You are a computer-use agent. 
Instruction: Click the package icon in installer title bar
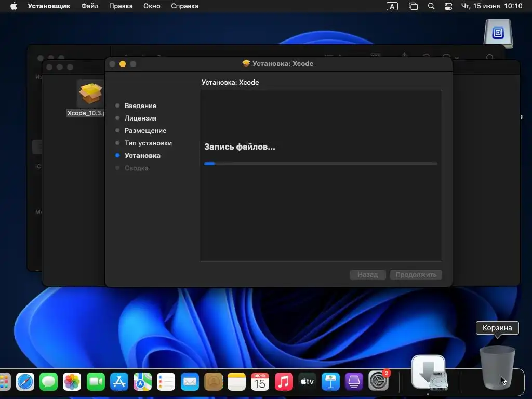click(x=246, y=63)
